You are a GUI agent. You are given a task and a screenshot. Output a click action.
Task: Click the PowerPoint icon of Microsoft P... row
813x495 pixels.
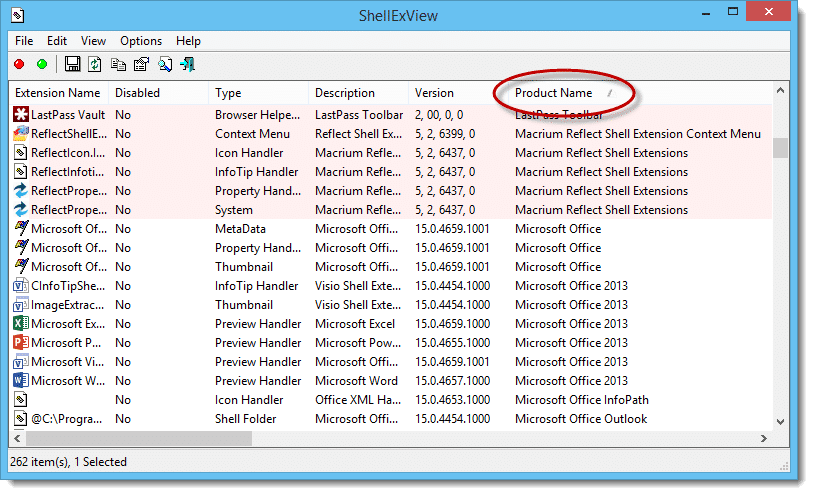click(21, 343)
